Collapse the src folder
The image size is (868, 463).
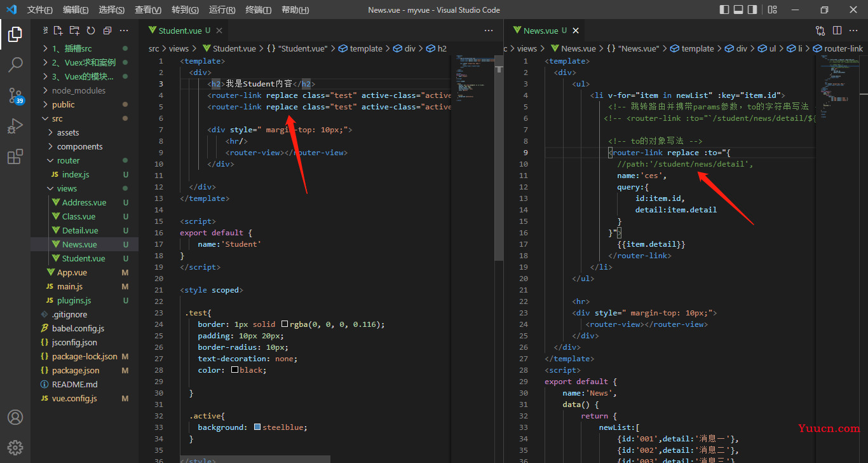[85, 118]
